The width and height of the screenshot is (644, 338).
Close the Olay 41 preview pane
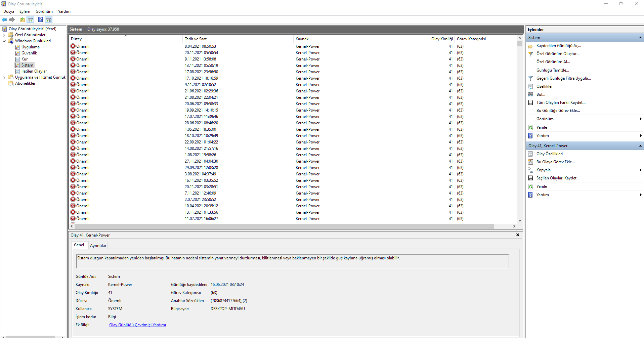coord(518,235)
